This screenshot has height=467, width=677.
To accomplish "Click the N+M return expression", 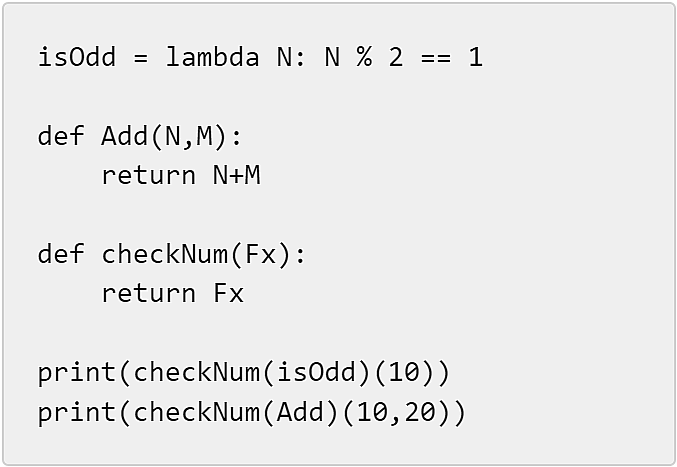I will [237, 176].
